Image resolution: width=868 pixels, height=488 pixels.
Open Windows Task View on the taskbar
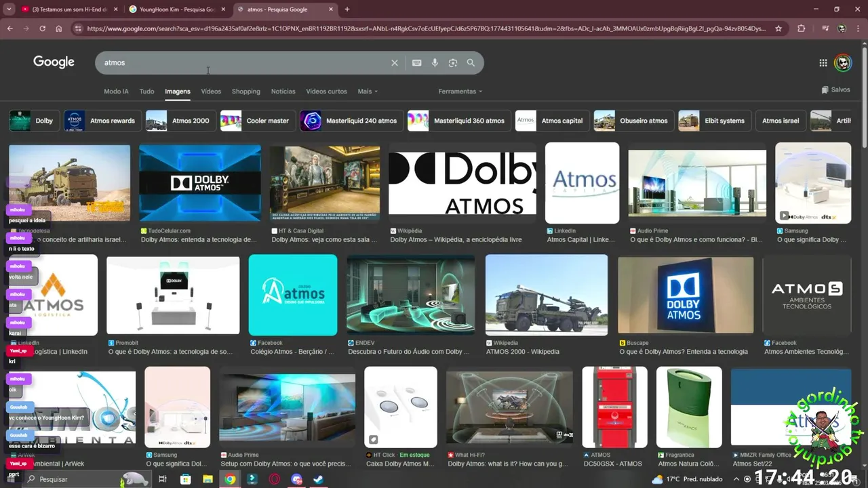click(x=163, y=479)
